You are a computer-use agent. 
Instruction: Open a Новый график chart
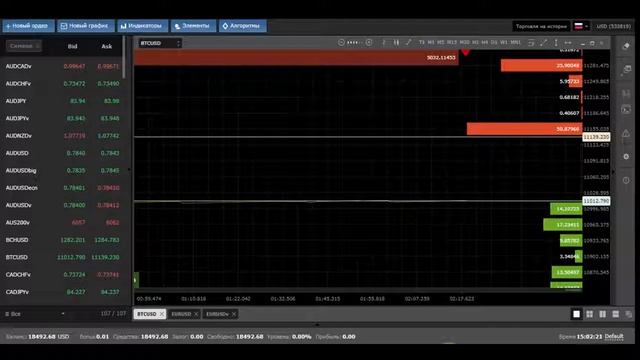tap(86, 26)
